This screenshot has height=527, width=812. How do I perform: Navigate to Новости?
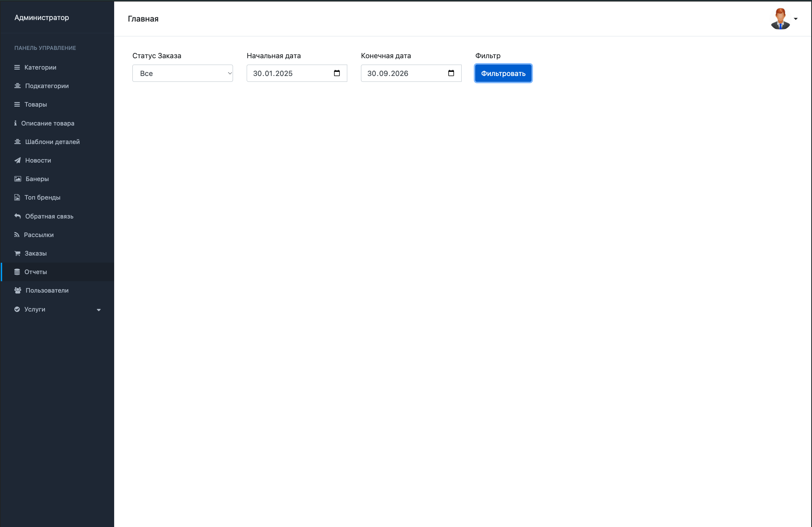coord(57,160)
